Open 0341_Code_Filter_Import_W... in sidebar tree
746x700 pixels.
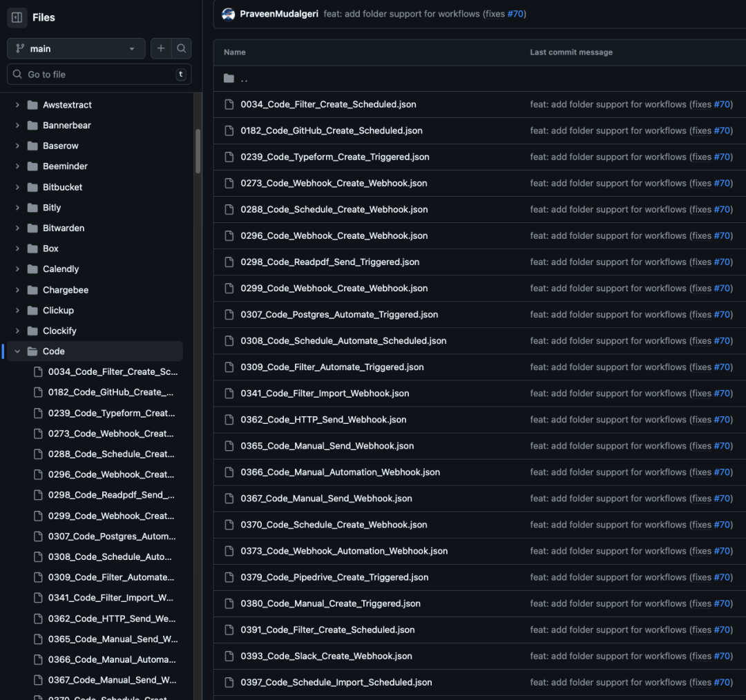click(111, 597)
